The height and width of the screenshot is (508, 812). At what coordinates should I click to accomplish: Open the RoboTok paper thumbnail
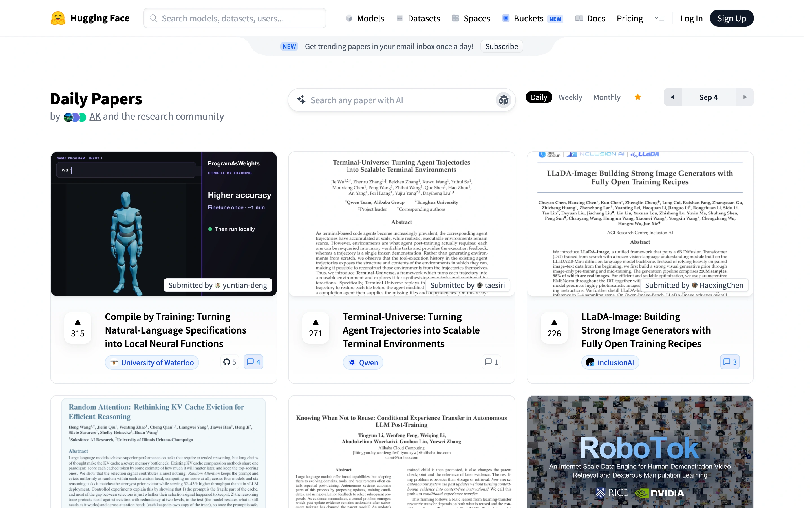tap(640, 452)
